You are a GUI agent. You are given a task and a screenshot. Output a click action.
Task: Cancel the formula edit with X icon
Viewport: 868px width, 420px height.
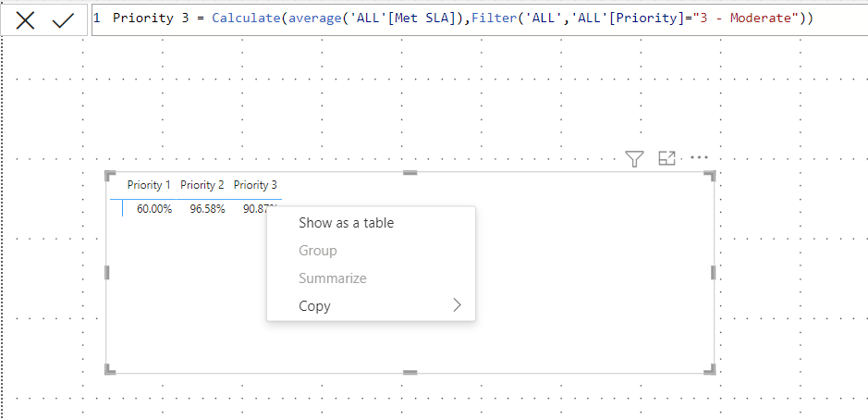click(26, 20)
